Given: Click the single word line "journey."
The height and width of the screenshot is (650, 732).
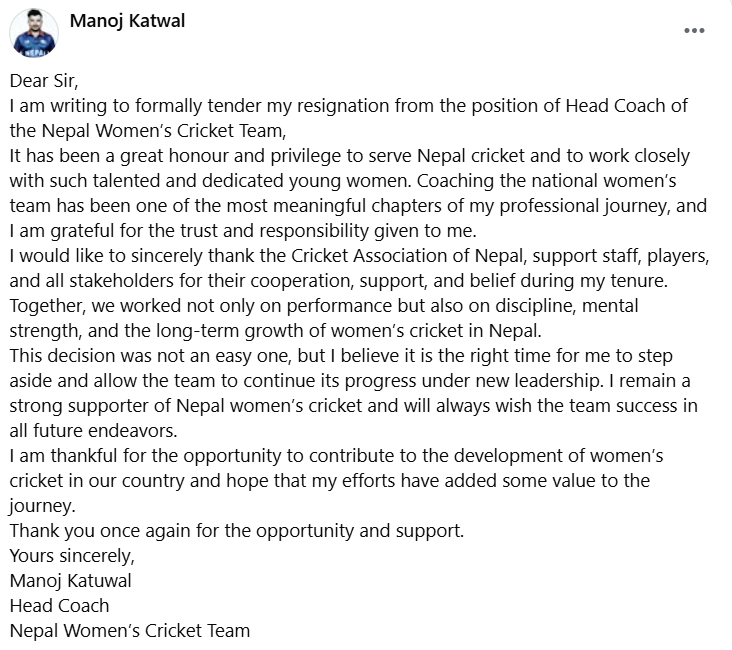Looking at the screenshot, I should 40,506.
